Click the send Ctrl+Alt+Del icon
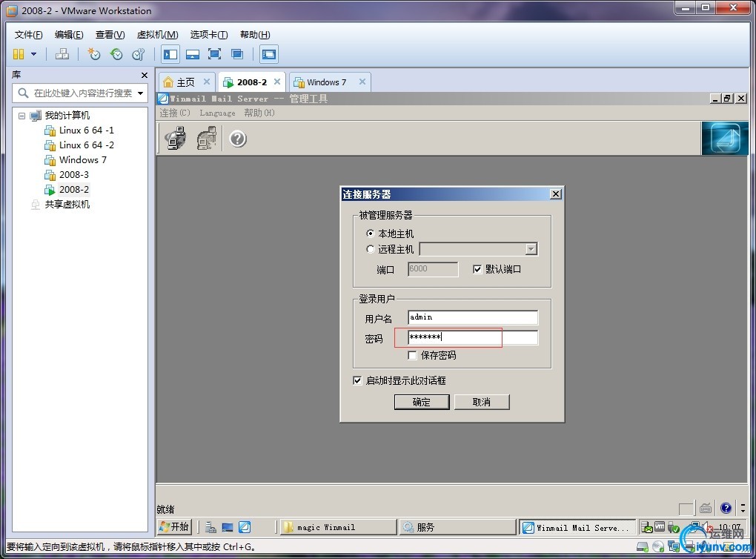 pyautogui.click(x=62, y=54)
